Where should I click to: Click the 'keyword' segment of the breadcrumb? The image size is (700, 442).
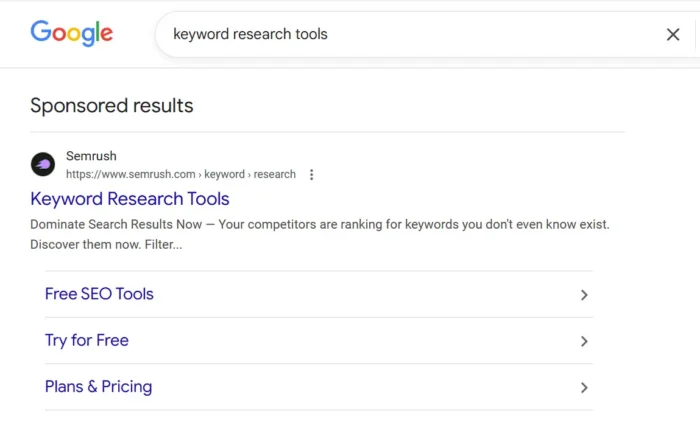[x=224, y=174]
